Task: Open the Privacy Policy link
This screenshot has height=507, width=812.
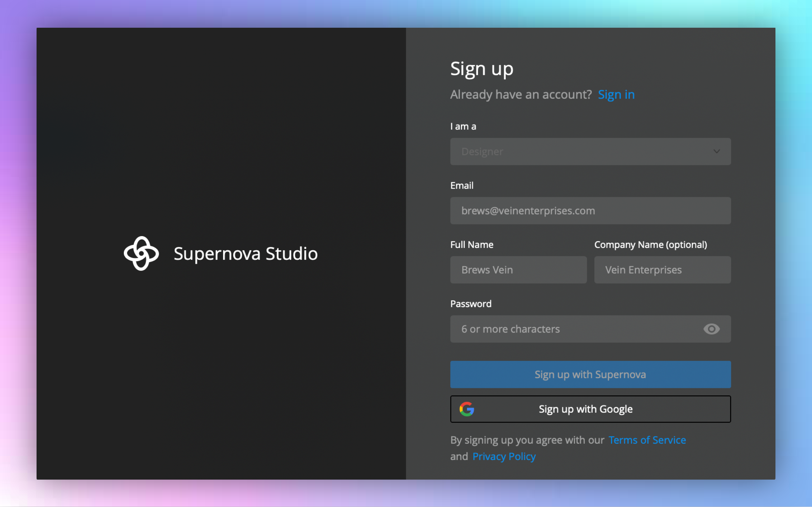Action: [x=504, y=456]
